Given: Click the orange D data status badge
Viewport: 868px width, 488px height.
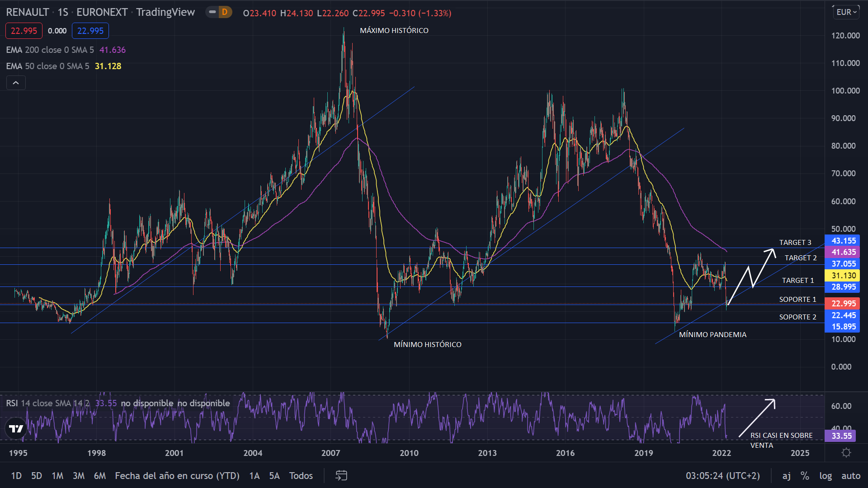Looking at the screenshot, I should pos(225,12).
